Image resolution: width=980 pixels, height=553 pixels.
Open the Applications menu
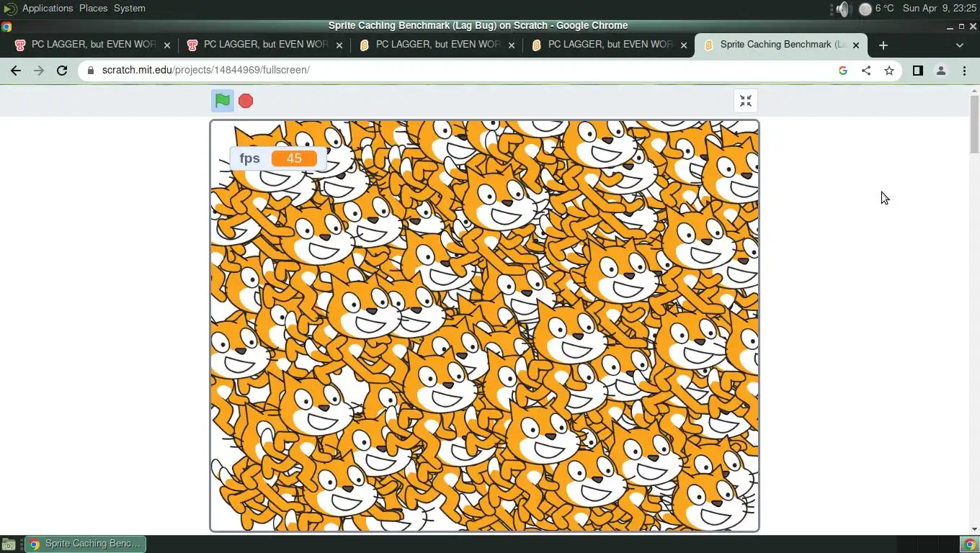pyautogui.click(x=48, y=9)
